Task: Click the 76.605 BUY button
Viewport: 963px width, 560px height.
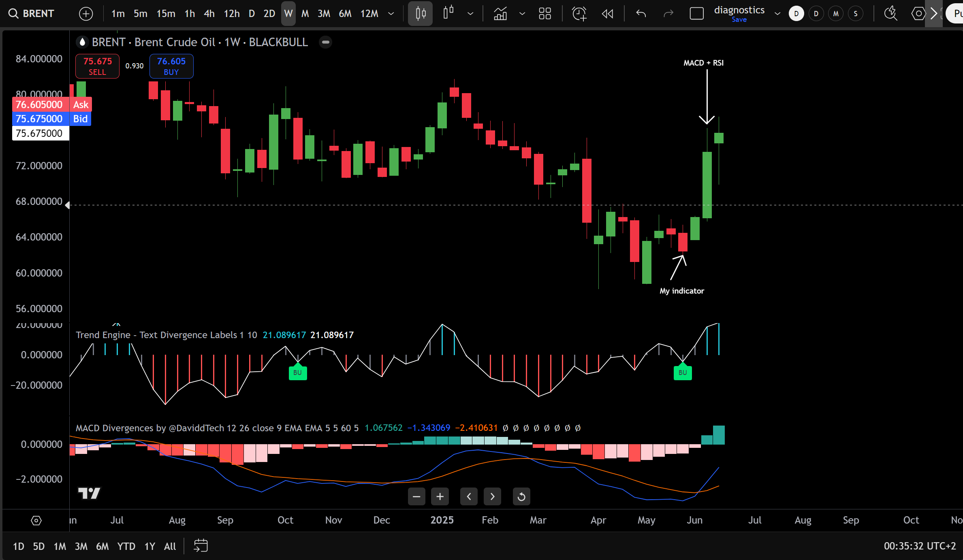Action: [x=171, y=66]
